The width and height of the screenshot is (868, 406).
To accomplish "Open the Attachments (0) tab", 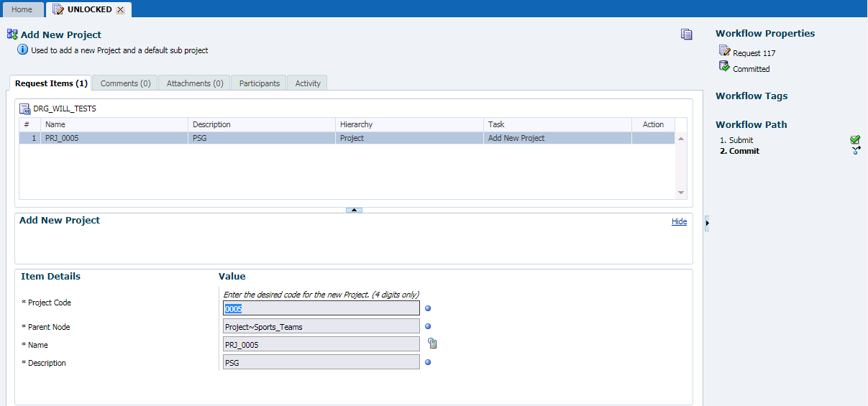I will [x=194, y=83].
